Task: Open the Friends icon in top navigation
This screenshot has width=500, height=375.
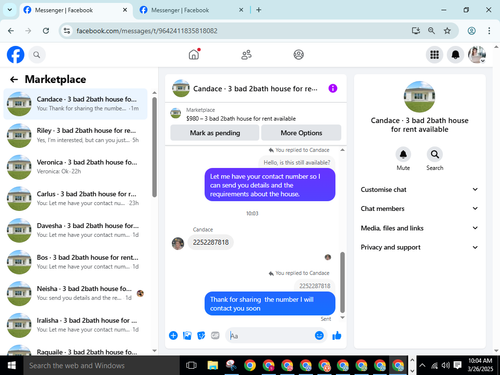Action: [x=246, y=54]
